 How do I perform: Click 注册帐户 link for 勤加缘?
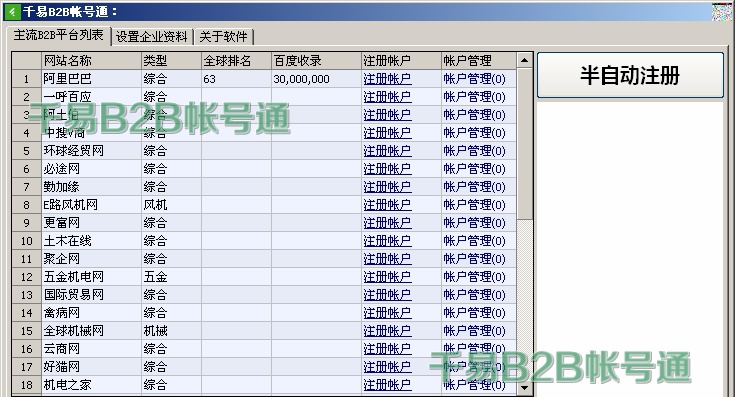(x=387, y=187)
